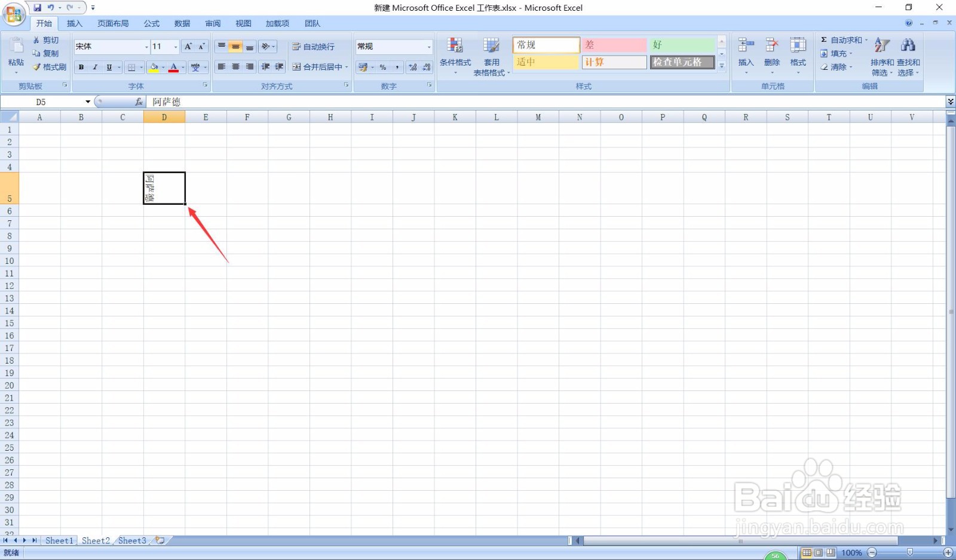Open Conditional Formatting (条件格式)
The height and width of the screenshot is (560, 956).
point(455,56)
